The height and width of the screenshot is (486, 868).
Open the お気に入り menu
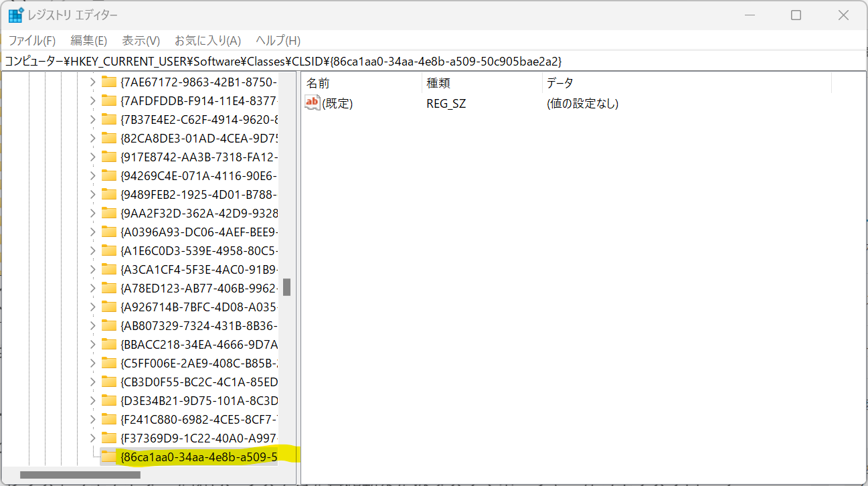click(x=208, y=40)
